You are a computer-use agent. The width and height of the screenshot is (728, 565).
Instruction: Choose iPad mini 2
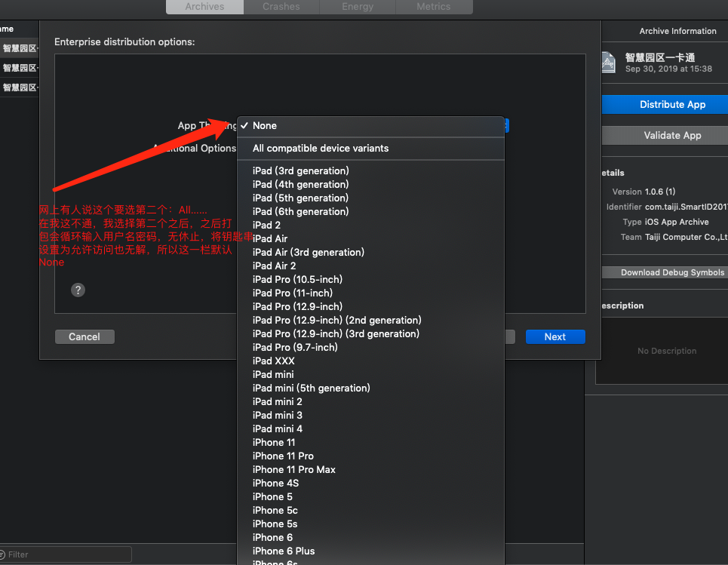click(370, 401)
